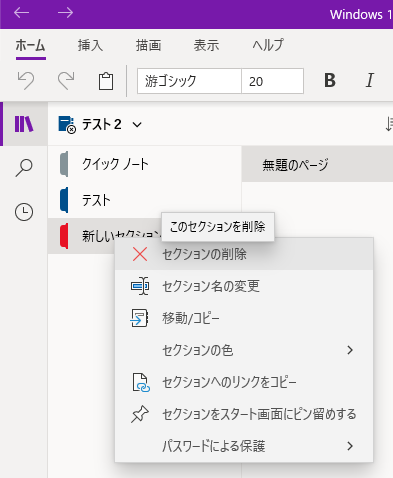This screenshot has height=478, width=393.
Task: Select the 新しいセクション red section
Action: (105, 236)
